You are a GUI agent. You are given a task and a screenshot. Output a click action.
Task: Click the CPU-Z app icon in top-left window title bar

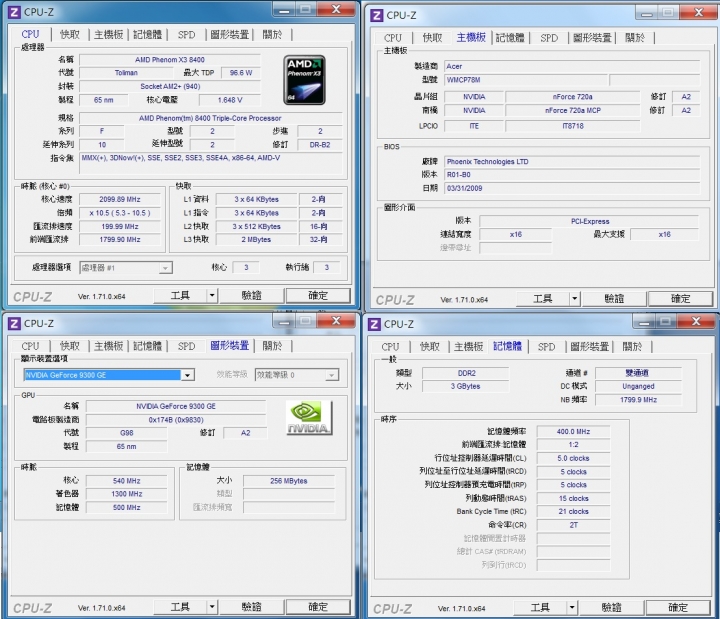(14, 12)
